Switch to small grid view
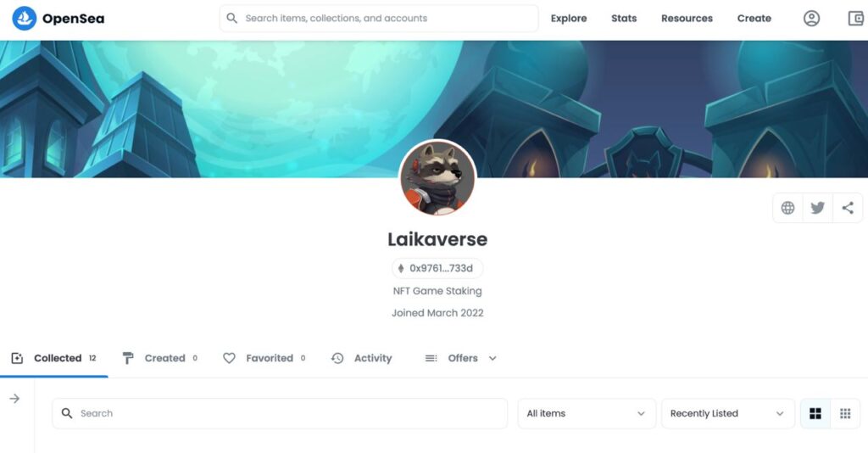868x453 pixels. click(x=845, y=414)
